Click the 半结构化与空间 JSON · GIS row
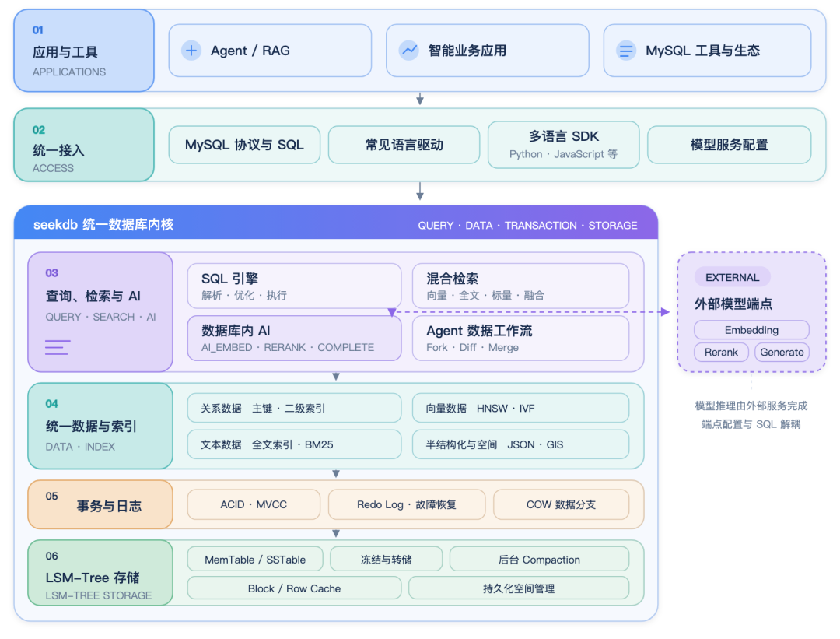This screenshot has height=639, width=840. 520,444
